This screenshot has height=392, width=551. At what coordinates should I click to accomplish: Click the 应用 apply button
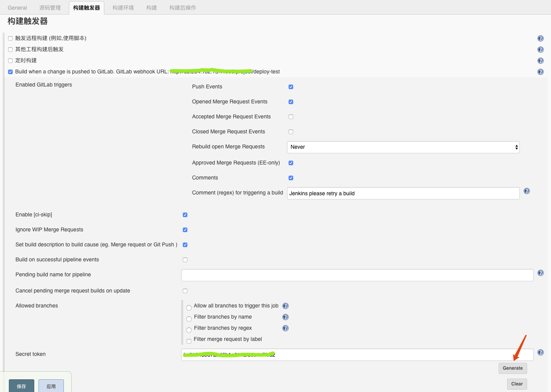click(x=51, y=386)
